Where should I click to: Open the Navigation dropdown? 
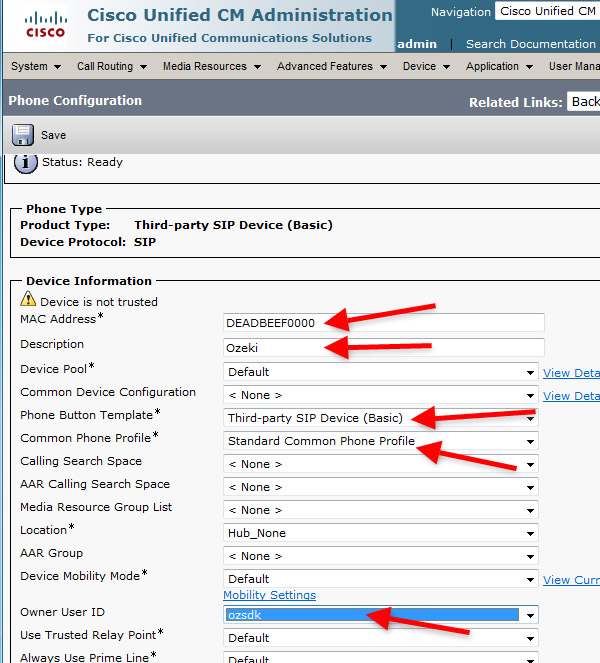548,11
